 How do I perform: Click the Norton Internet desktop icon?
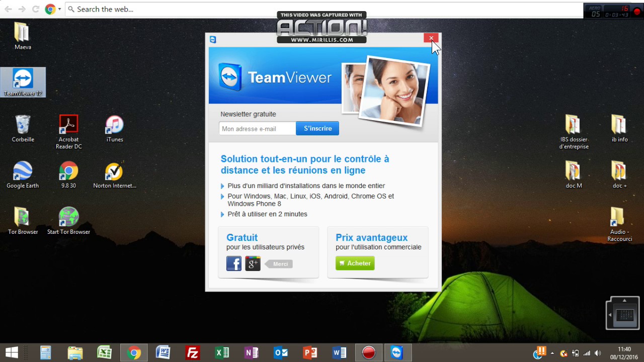114,174
